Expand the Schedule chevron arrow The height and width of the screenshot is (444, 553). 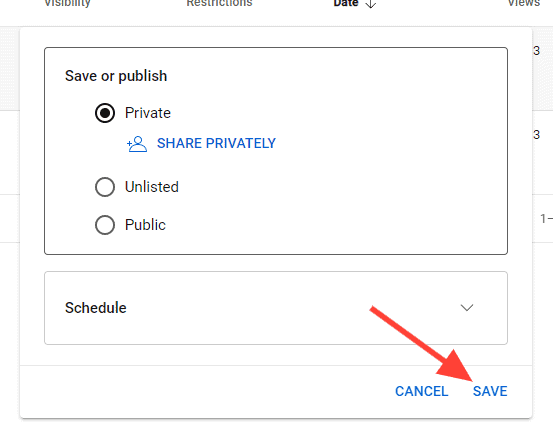[x=467, y=308]
